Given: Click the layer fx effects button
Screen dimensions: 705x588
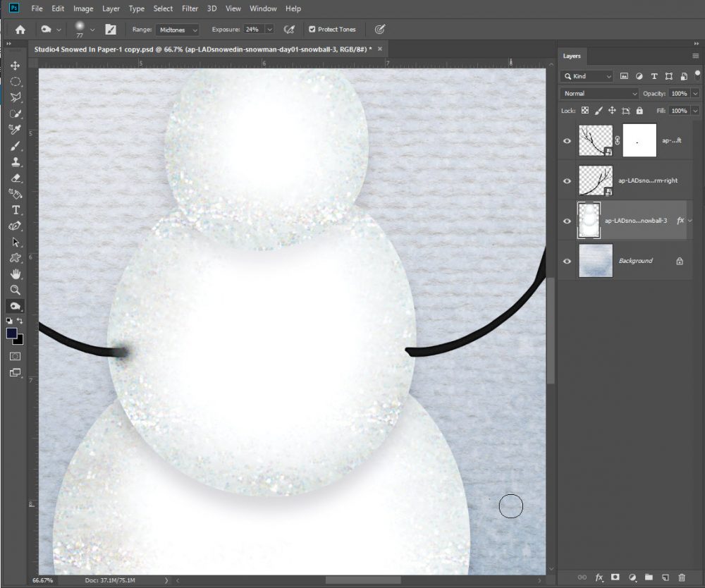Looking at the screenshot, I should [x=599, y=577].
